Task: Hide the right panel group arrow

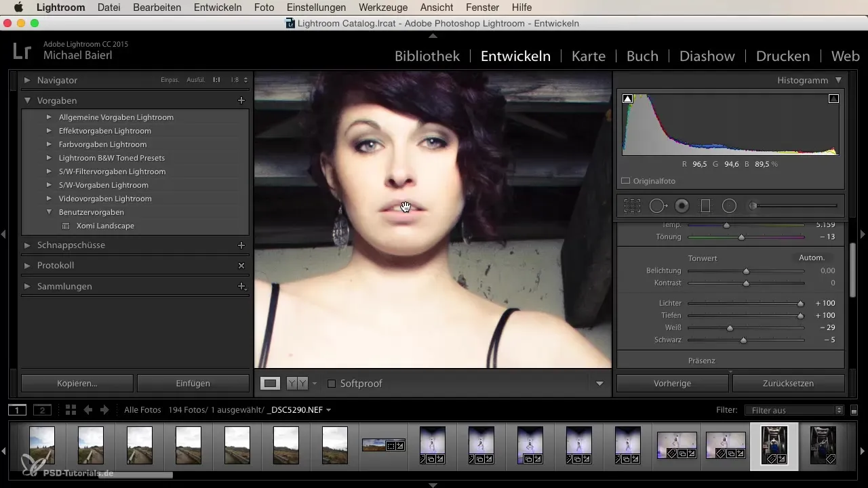Action: 863,234
